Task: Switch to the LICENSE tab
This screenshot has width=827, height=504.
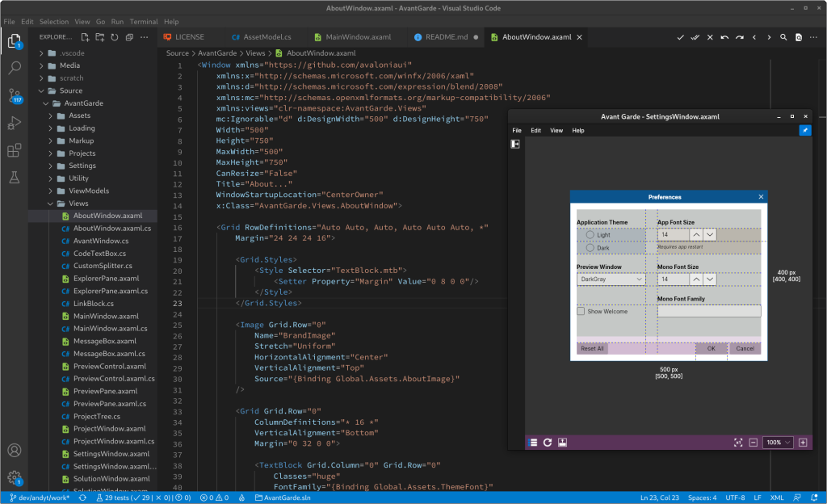Action: (189, 37)
